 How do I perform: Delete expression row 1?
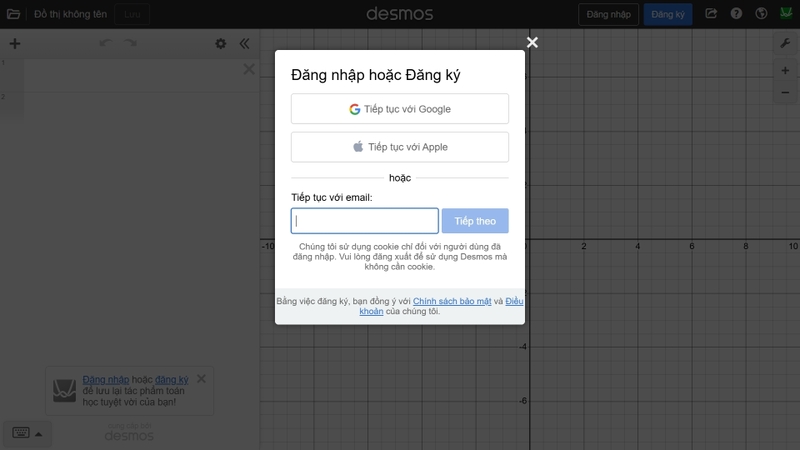[249, 69]
